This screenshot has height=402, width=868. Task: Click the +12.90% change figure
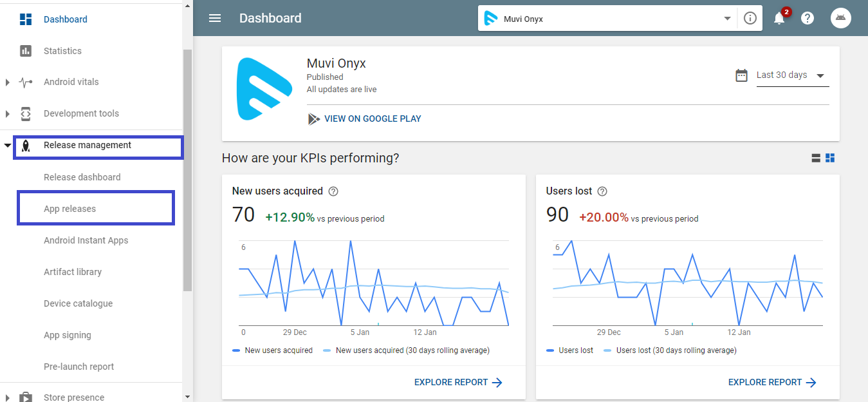click(290, 218)
